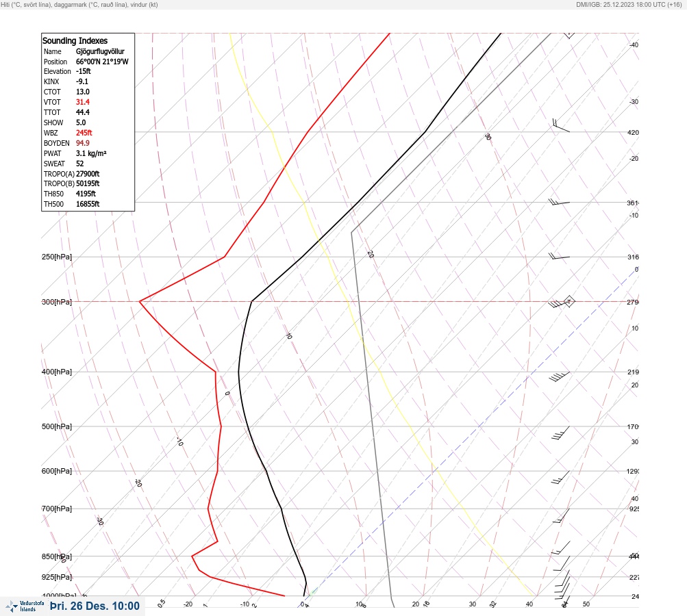Click the '850[hPa]' pressure label

click(x=57, y=556)
